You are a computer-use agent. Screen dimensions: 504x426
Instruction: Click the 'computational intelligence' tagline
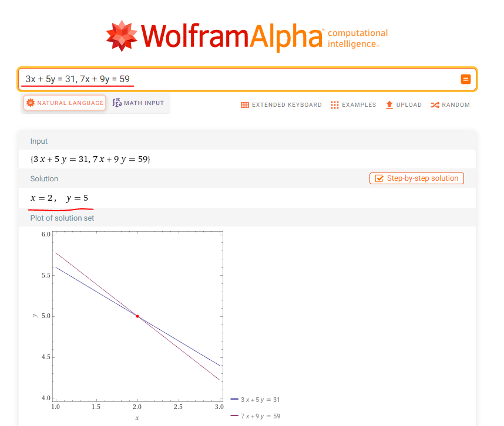pyautogui.click(x=358, y=38)
